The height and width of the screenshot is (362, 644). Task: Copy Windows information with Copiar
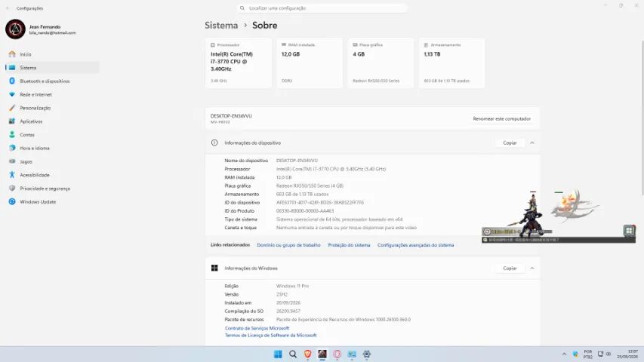point(510,268)
